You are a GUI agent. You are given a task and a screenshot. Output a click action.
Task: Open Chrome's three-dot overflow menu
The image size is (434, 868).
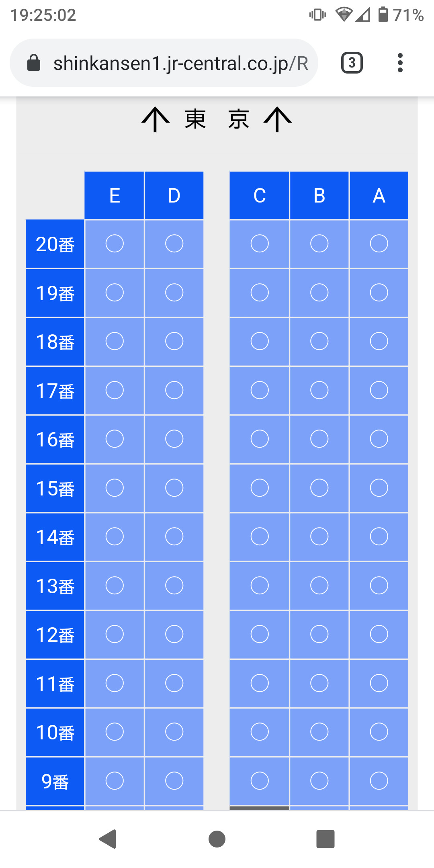pyautogui.click(x=400, y=63)
